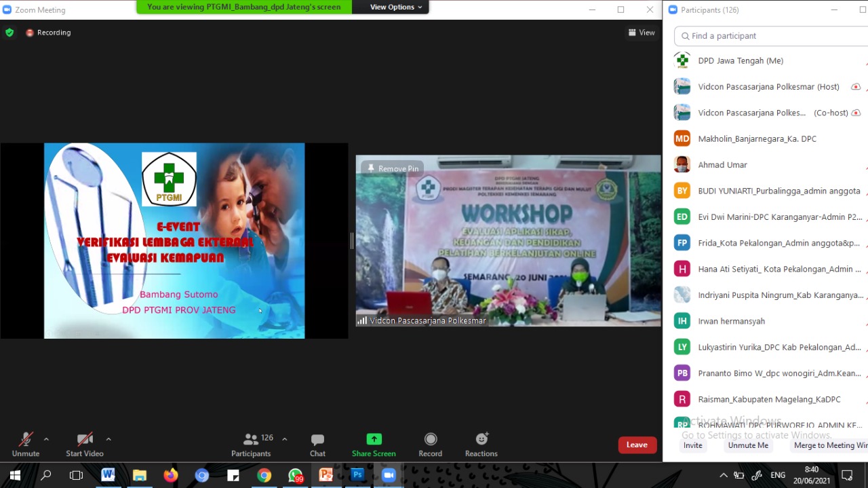Expand arrow next to Participants count
Screen dimensions: 868x488
[x=284, y=439]
